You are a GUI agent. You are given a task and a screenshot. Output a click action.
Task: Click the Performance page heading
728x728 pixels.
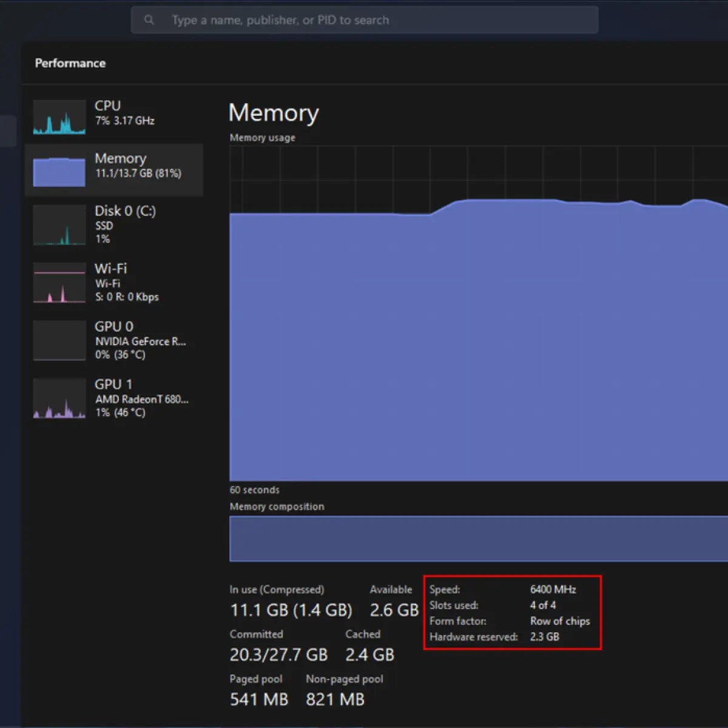coord(70,63)
